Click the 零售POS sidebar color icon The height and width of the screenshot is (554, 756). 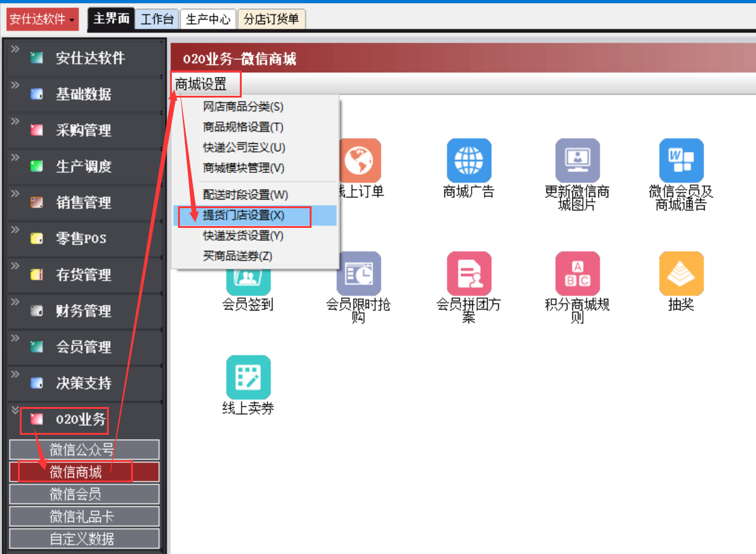[x=37, y=239]
